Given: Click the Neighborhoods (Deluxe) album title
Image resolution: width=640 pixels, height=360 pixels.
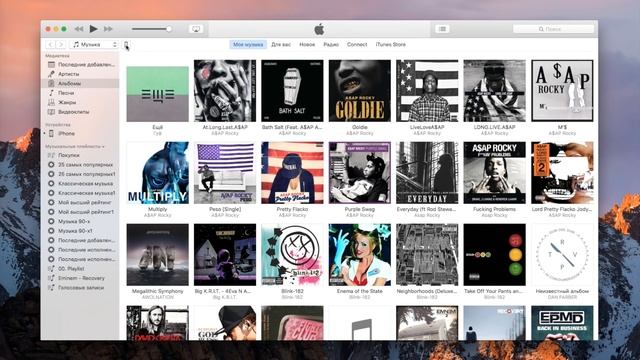Looking at the screenshot, I should (427, 291).
